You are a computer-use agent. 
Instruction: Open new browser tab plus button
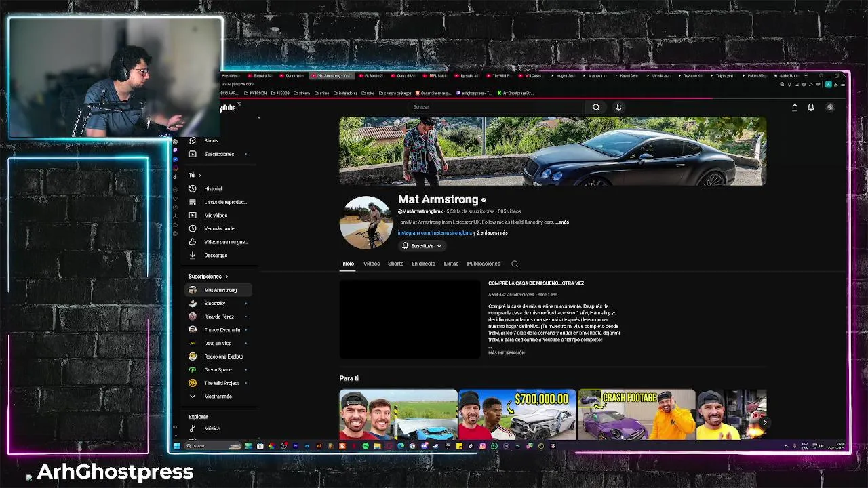point(806,76)
